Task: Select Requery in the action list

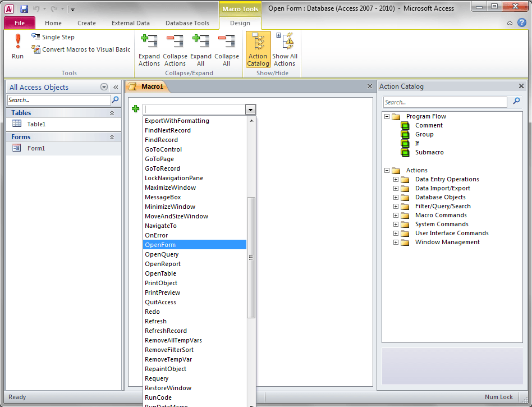Action: point(194,378)
